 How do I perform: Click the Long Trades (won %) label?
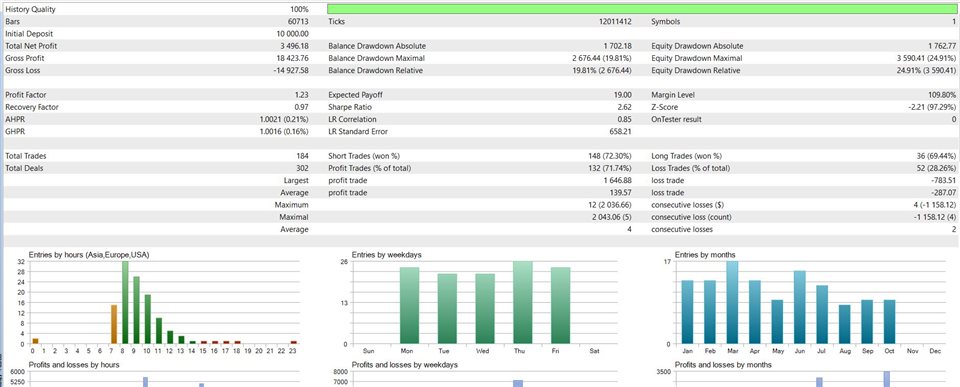(686, 156)
